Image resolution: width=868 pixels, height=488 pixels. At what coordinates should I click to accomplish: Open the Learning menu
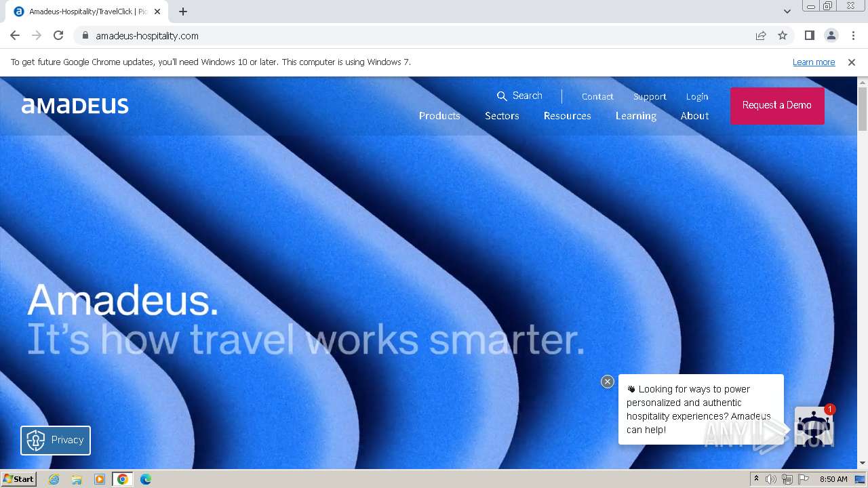(x=636, y=116)
